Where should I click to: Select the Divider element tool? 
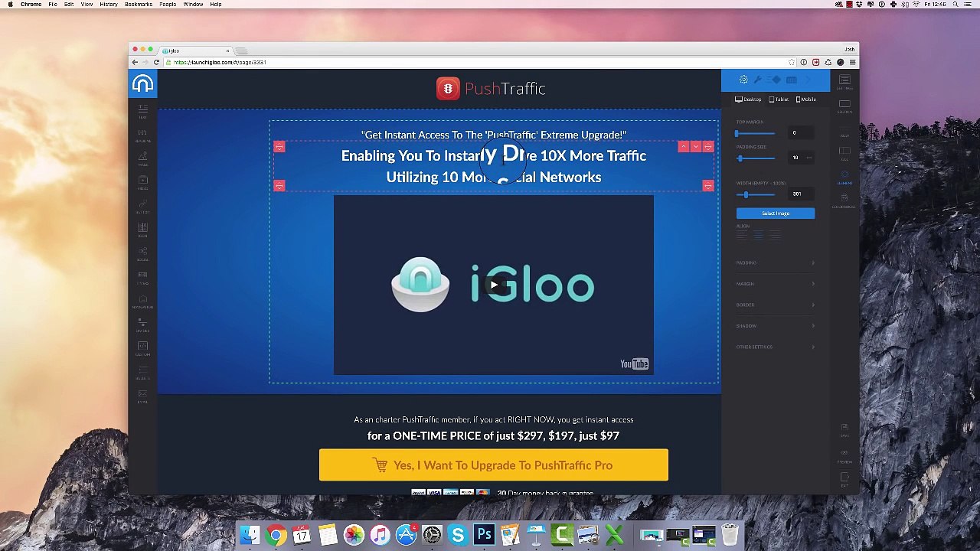click(143, 324)
